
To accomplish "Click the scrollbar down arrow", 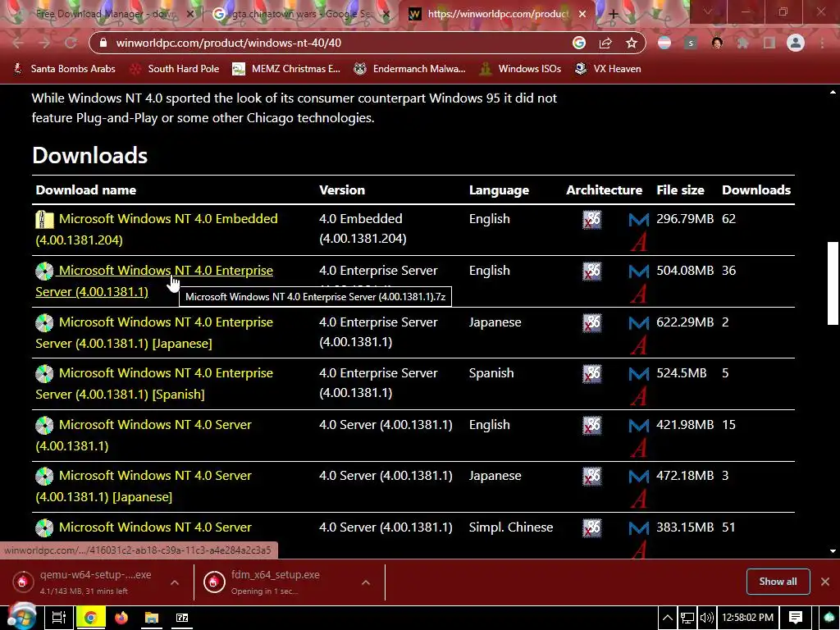I will [833, 551].
